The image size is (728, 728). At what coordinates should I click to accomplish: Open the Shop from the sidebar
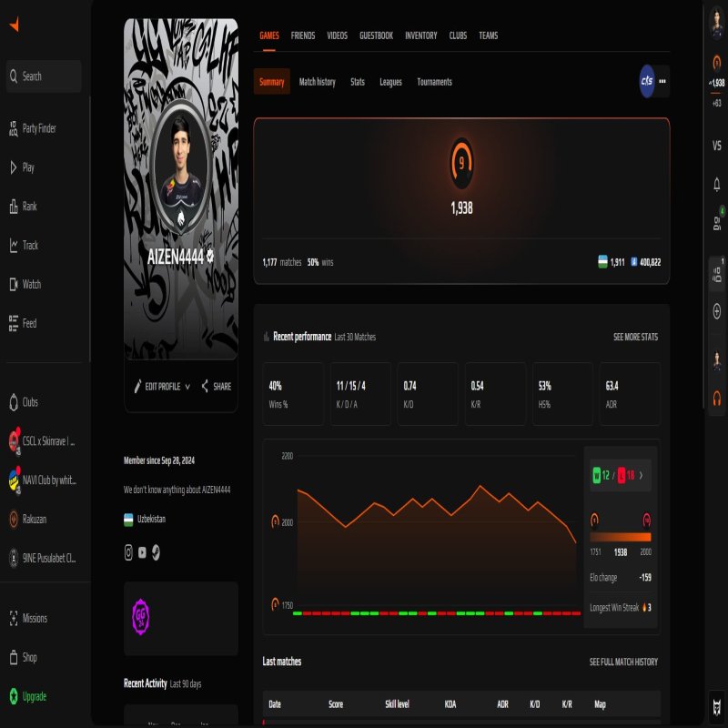pos(29,656)
